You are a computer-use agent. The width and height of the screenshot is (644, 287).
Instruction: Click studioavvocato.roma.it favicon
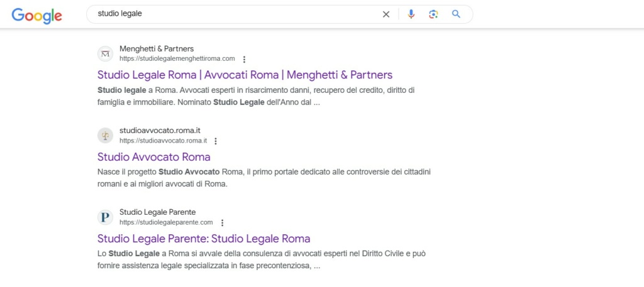click(105, 135)
